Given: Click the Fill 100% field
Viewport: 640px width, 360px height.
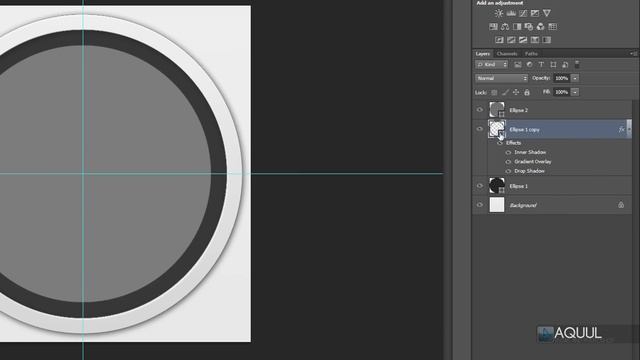Looking at the screenshot, I should 562,92.
